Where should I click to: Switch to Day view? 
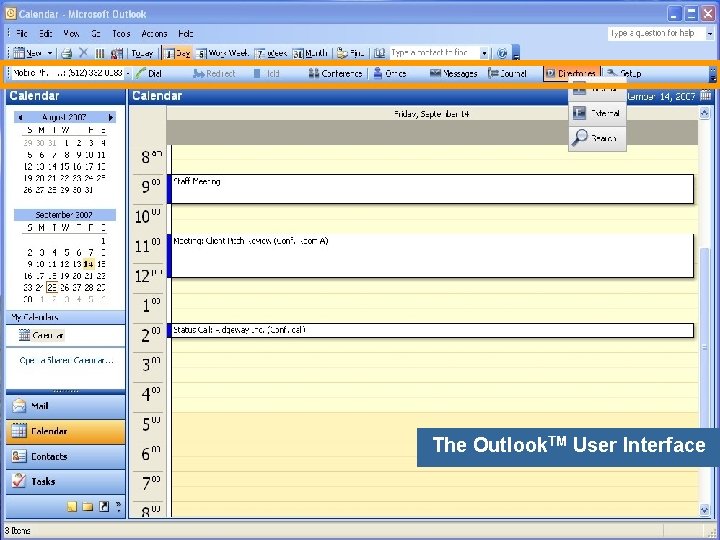point(178,53)
